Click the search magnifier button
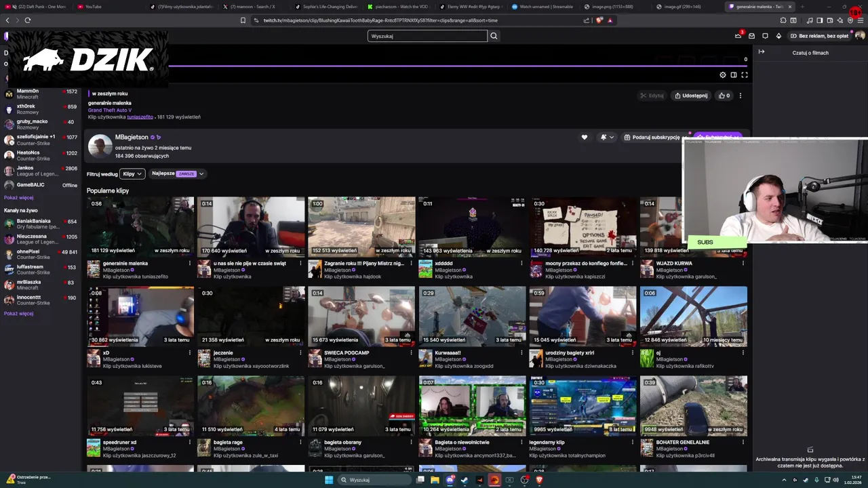The width and height of the screenshot is (868, 488). coord(494,36)
